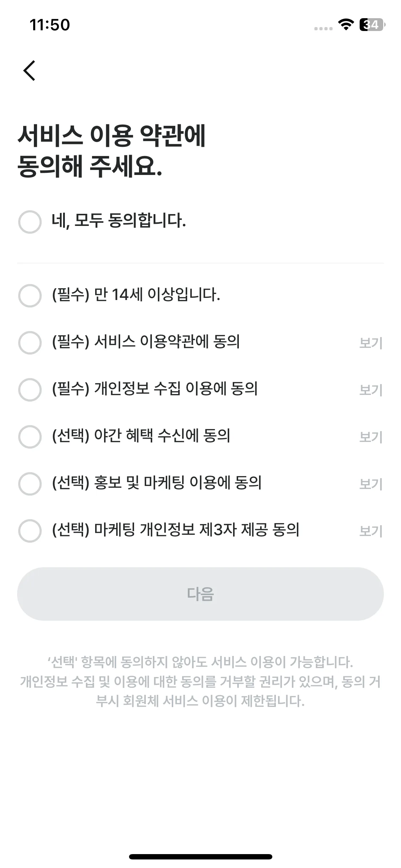Check the '만 14세 이상입니다' circle
The image size is (401, 868).
pyautogui.click(x=30, y=295)
